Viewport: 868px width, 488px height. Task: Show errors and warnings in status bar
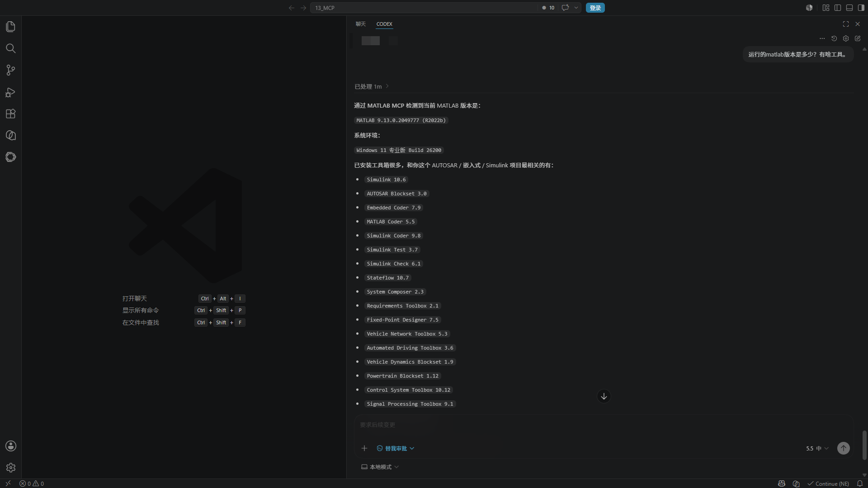tap(32, 483)
